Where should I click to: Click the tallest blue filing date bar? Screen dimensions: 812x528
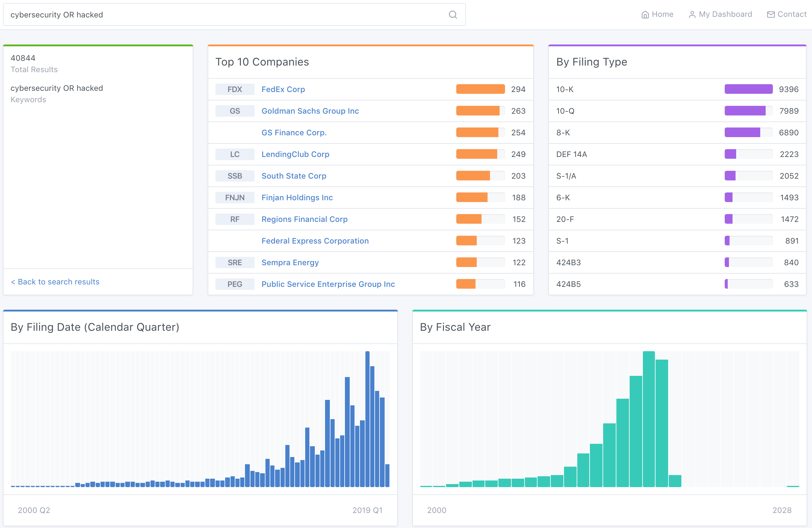367,419
